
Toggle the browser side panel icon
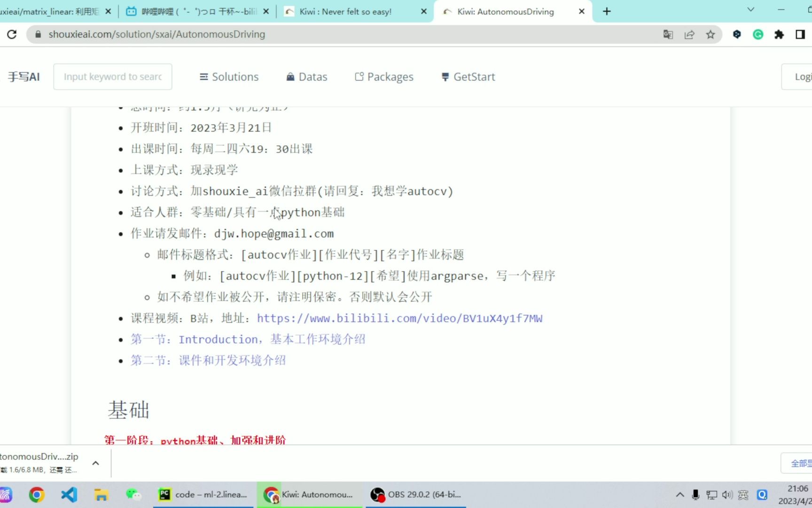tap(800, 34)
